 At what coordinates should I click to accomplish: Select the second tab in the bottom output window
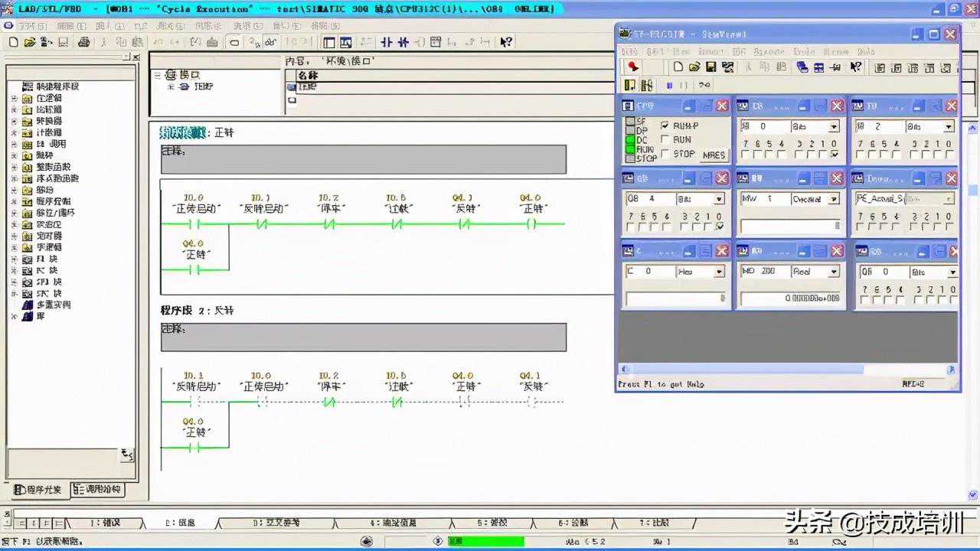pos(181,523)
